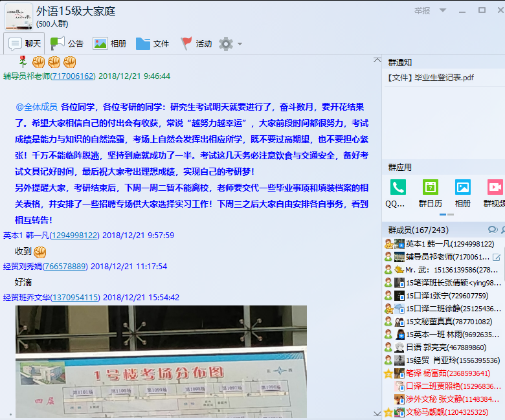Select member 英本1 韩一凡 in member list

pyautogui.click(x=449, y=244)
